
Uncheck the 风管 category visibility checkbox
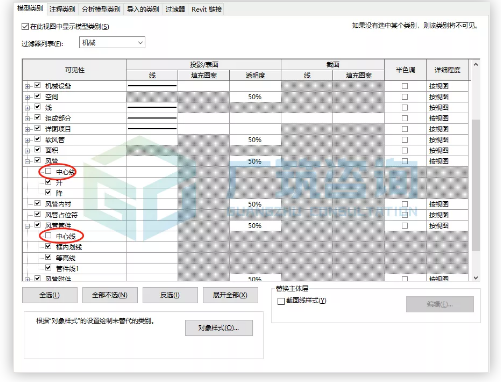click(38, 160)
